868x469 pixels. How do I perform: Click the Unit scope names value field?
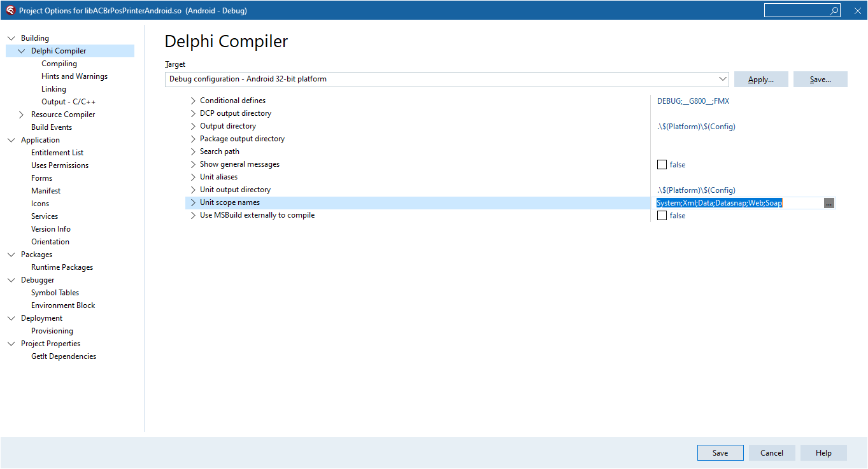(739, 203)
